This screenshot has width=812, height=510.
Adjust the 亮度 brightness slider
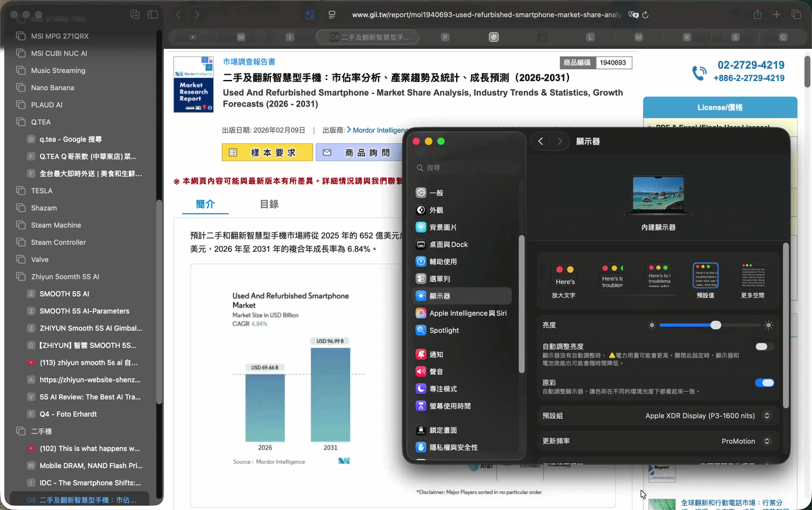click(716, 325)
